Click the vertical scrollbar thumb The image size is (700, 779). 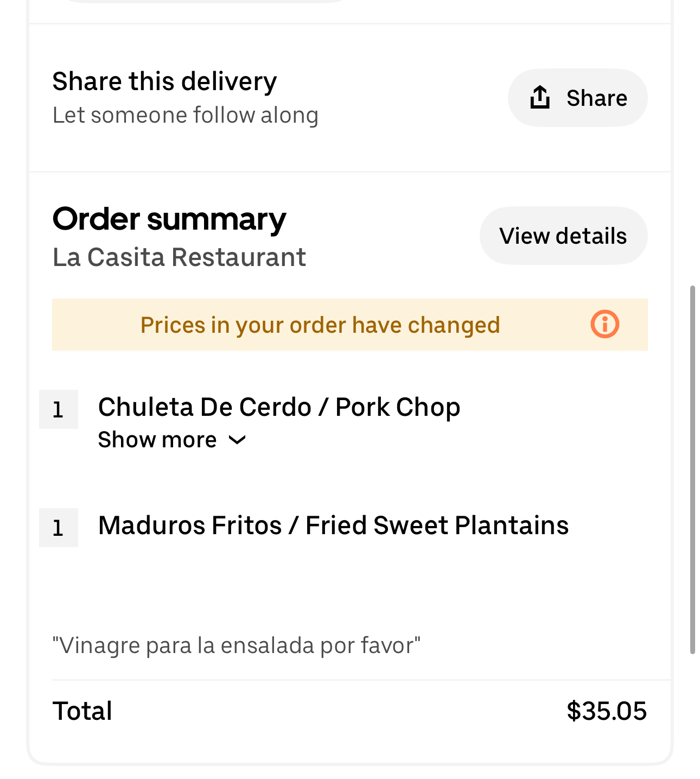(692, 470)
